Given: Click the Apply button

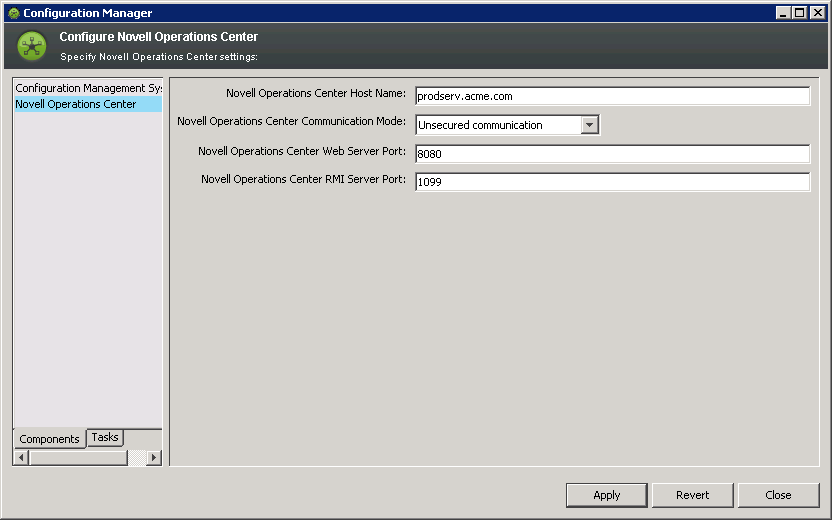Looking at the screenshot, I should click(606, 495).
